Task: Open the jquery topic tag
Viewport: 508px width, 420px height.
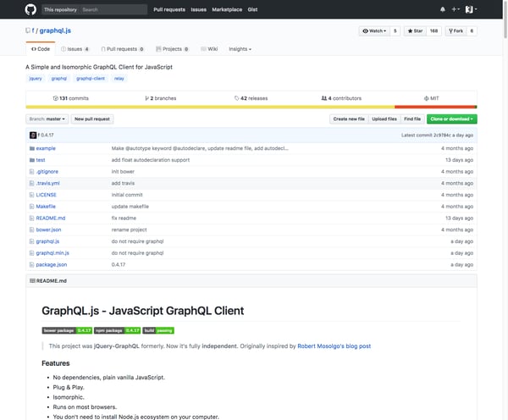Action: (x=36, y=79)
